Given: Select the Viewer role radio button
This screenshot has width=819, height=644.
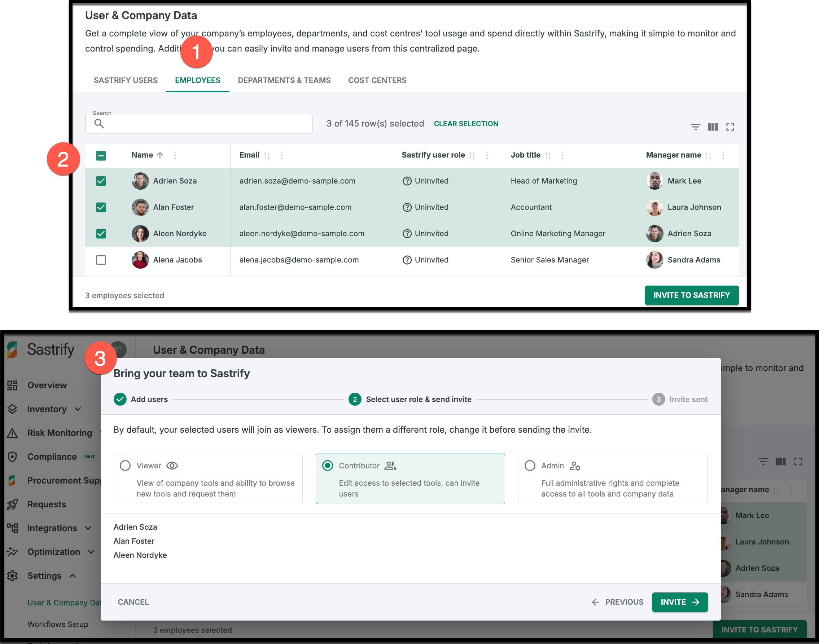Looking at the screenshot, I should coord(125,466).
